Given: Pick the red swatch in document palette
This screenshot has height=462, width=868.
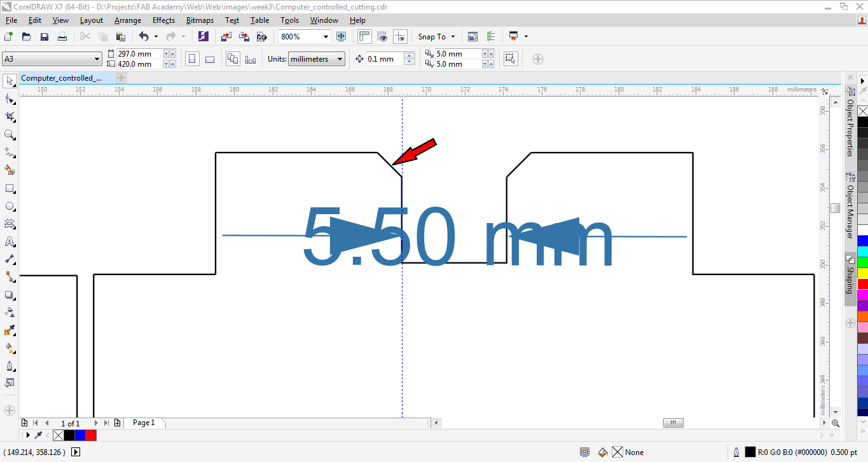Looking at the screenshot, I should pos(91,435).
